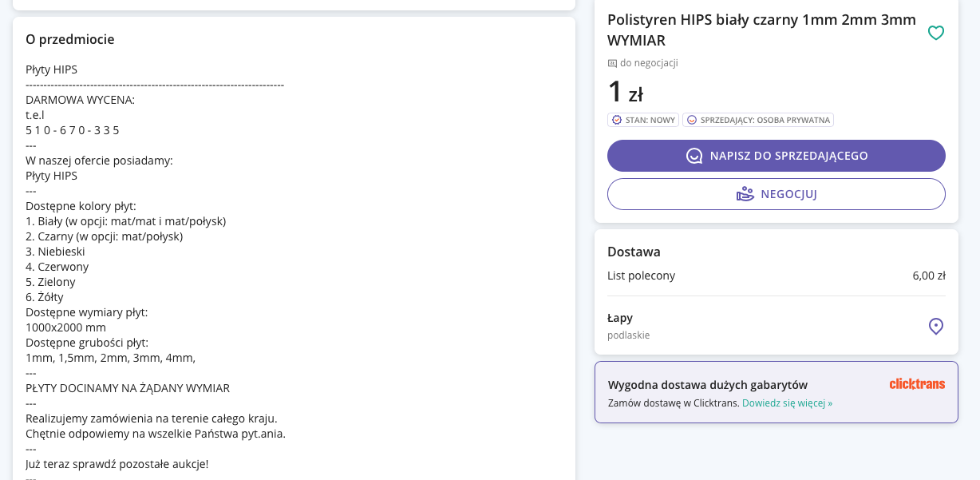Open the 'Dowiedz się więcej' link
This screenshot has height=480, width=980.
(x=787, y=403)
